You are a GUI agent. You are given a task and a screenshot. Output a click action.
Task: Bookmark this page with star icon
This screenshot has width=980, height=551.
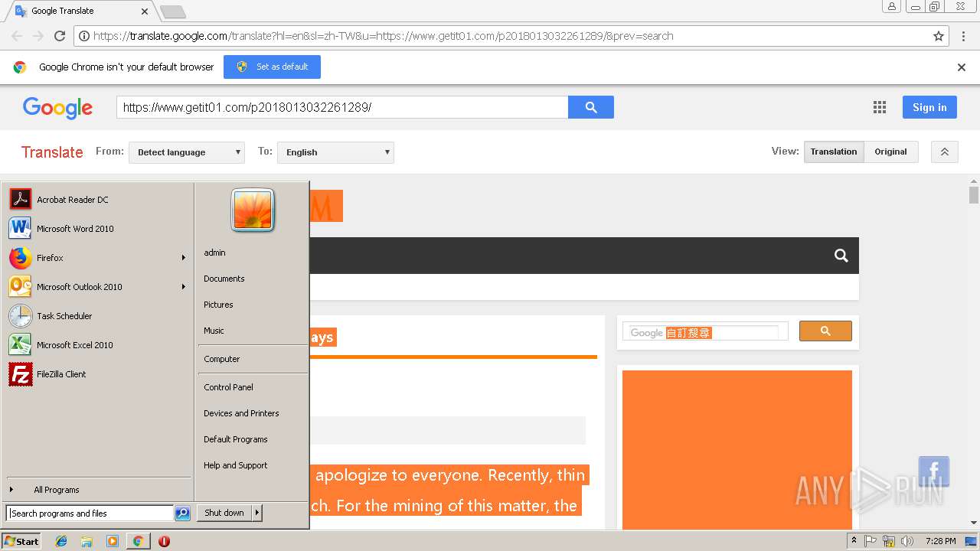(939, 36)
